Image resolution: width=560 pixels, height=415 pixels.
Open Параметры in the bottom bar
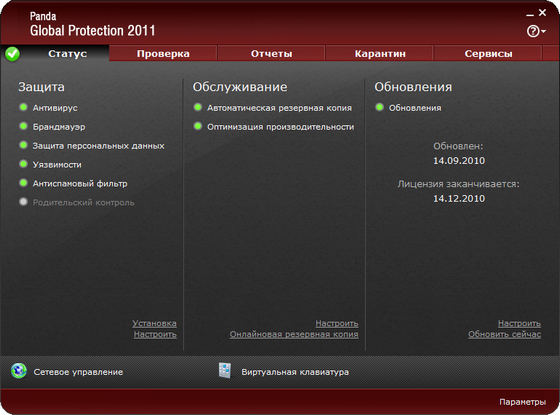pyautogui.click(x=522, y=402)
